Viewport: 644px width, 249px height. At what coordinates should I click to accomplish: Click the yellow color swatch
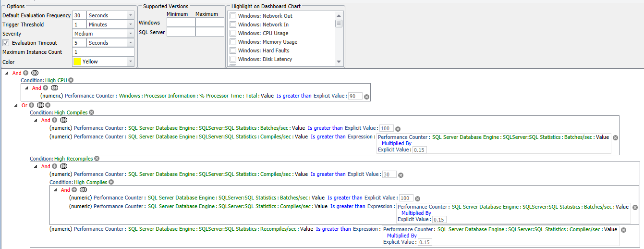click(77, 62)
